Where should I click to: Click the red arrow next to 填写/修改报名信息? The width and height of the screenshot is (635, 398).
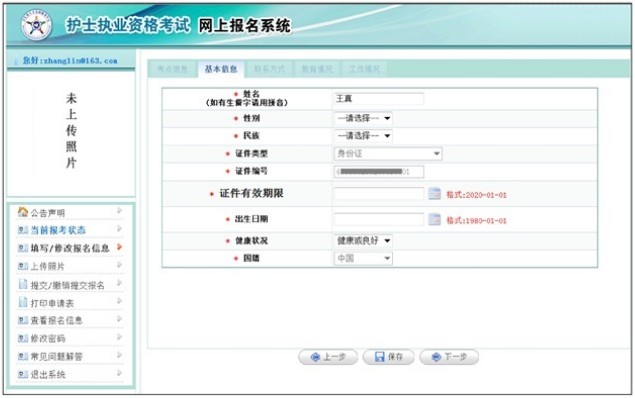point(119,247)
